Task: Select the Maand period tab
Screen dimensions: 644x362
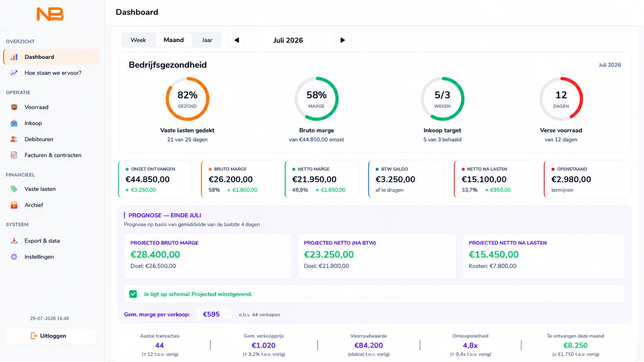Action: coord(173,40)
